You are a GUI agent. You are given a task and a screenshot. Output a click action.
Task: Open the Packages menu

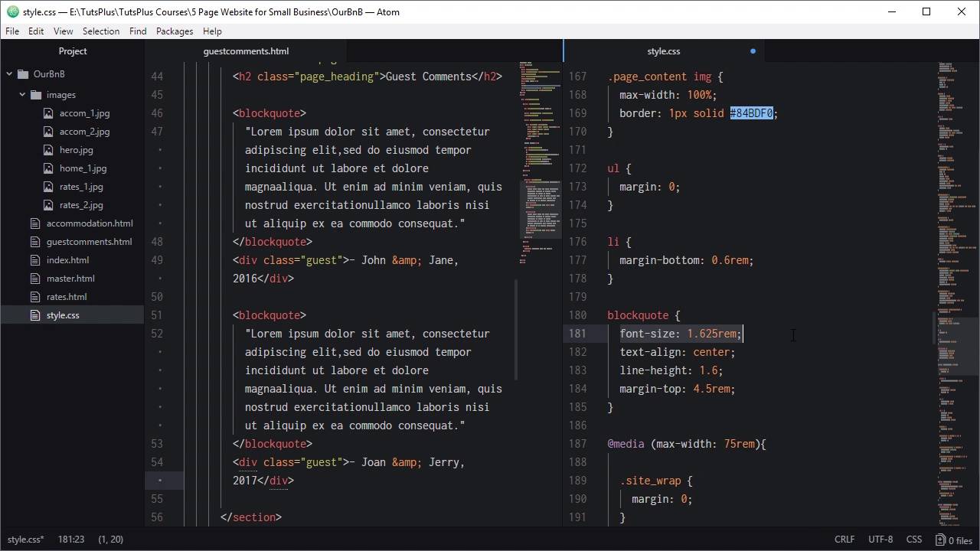[x=174, y=31]
